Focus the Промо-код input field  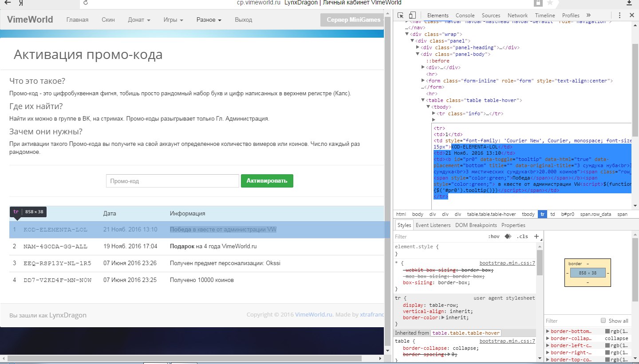pos(173,181)
